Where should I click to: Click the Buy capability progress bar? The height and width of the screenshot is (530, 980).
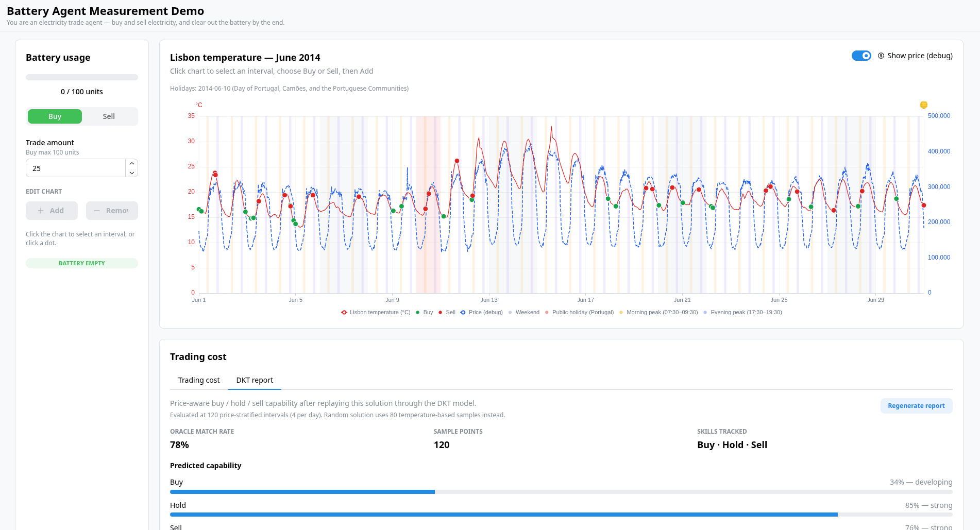coord(561,492)
